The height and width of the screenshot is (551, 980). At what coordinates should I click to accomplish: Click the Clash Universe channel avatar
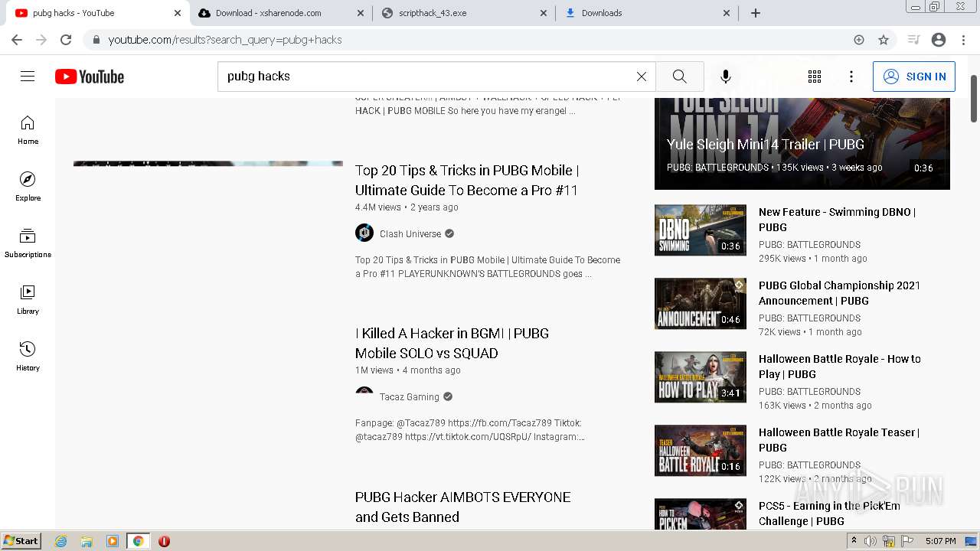click(x=364, y=233)
